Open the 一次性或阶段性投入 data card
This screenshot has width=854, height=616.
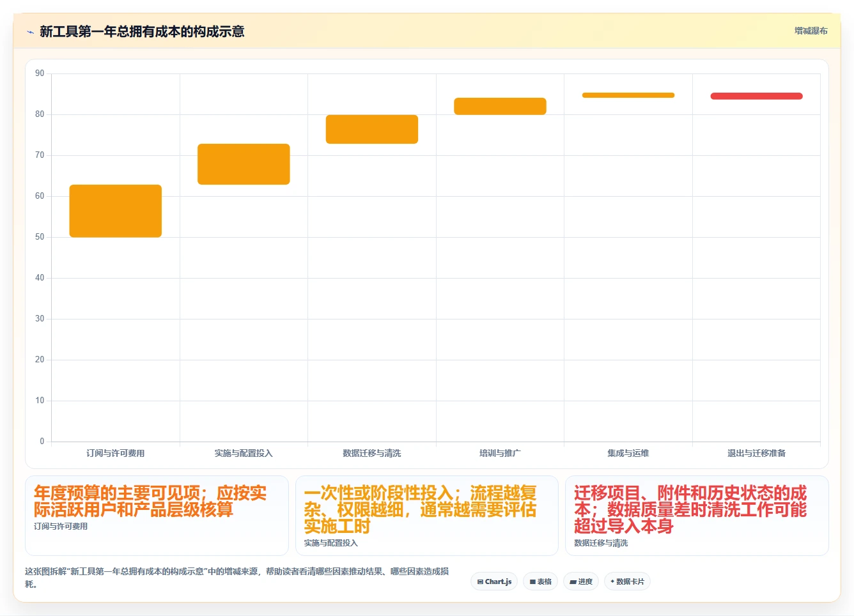click(426, 516)
